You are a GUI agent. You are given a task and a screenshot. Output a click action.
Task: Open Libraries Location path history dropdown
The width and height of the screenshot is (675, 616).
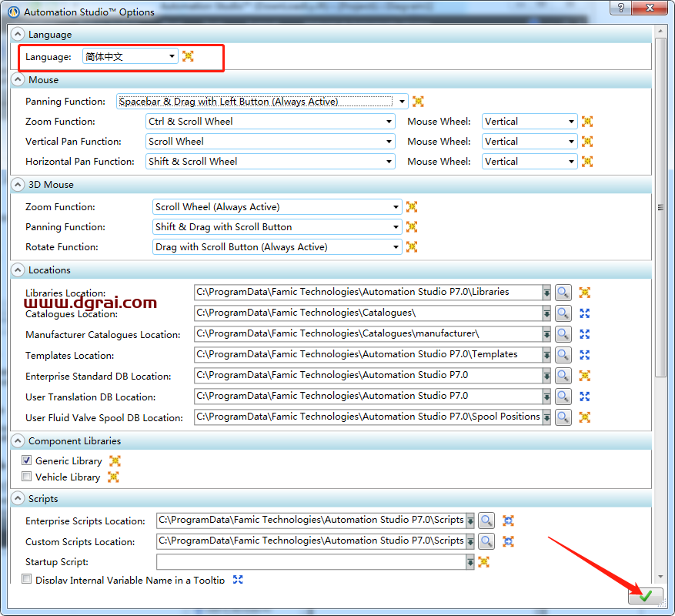coord(546,293)
